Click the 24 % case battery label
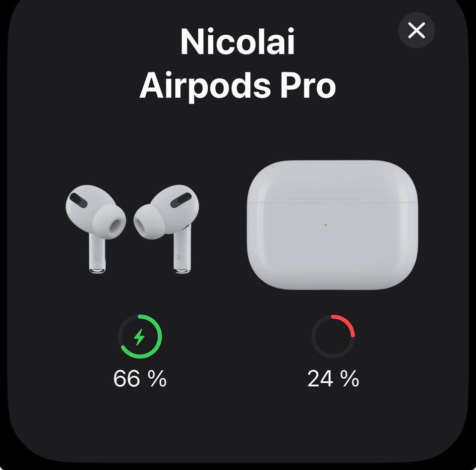The image size is (476, 470). pyautogui.click(x=333, y=379)
